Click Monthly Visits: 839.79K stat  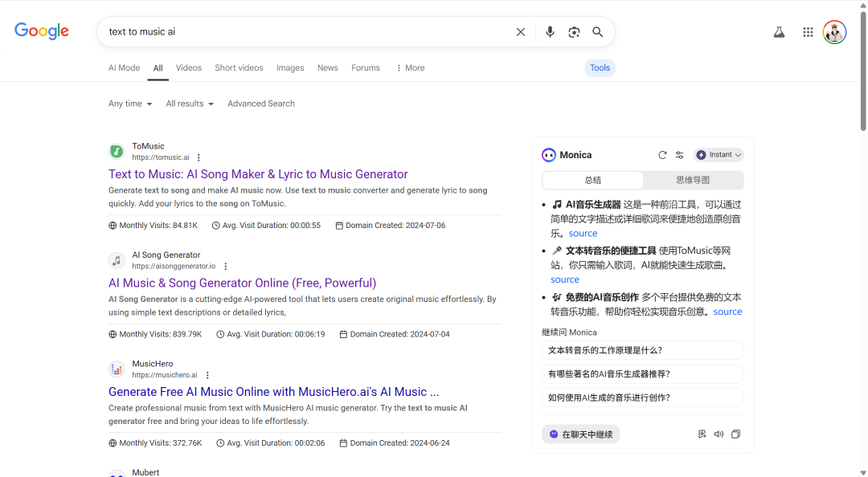[x=155, y=334]
